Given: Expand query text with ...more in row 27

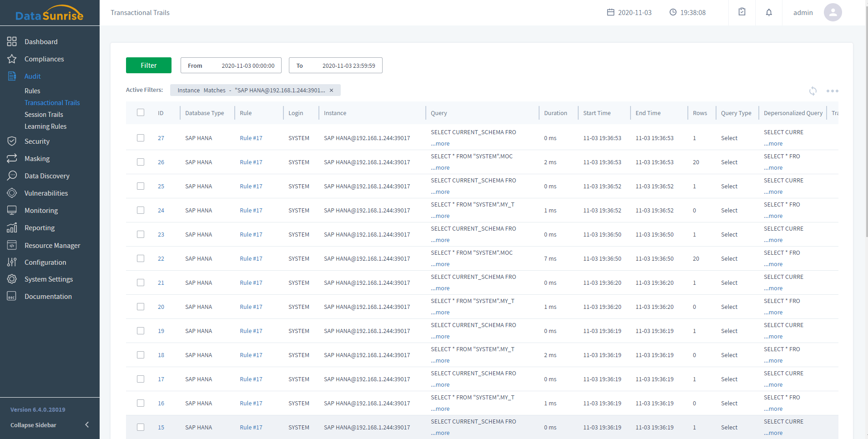Looking at the screenshot, I should point(440,144).
